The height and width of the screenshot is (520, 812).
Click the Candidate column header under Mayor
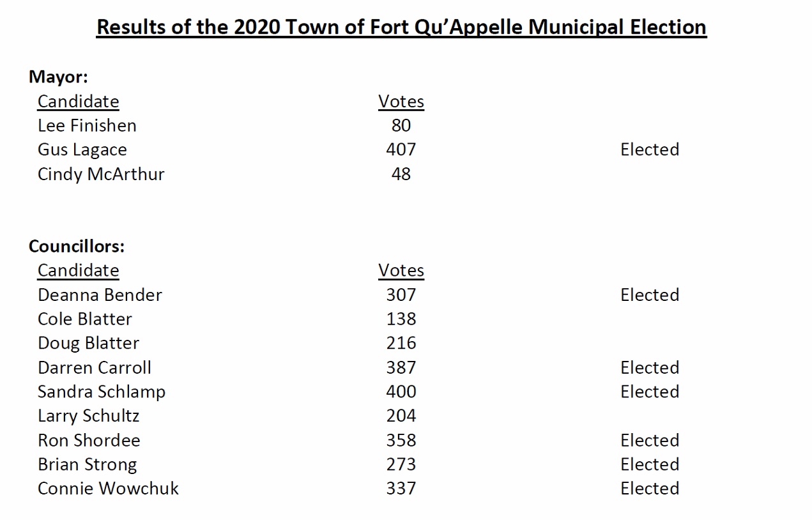[x=78, y=102]
